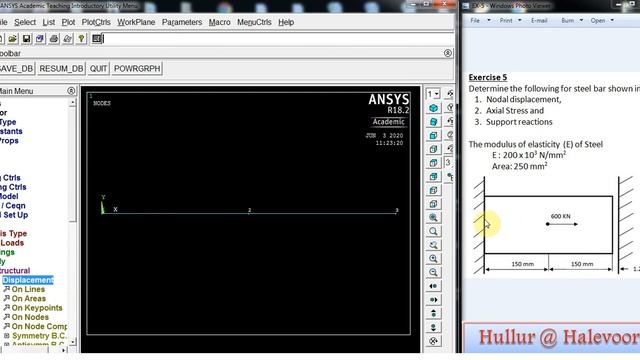Pan the model left arrow icon

pyautogui.click(x=433, y=286)
